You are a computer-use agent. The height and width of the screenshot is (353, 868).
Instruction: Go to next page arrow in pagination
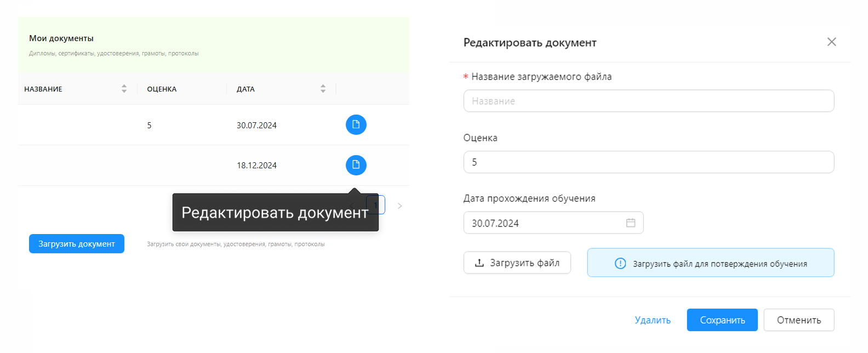tap(400, 206)
